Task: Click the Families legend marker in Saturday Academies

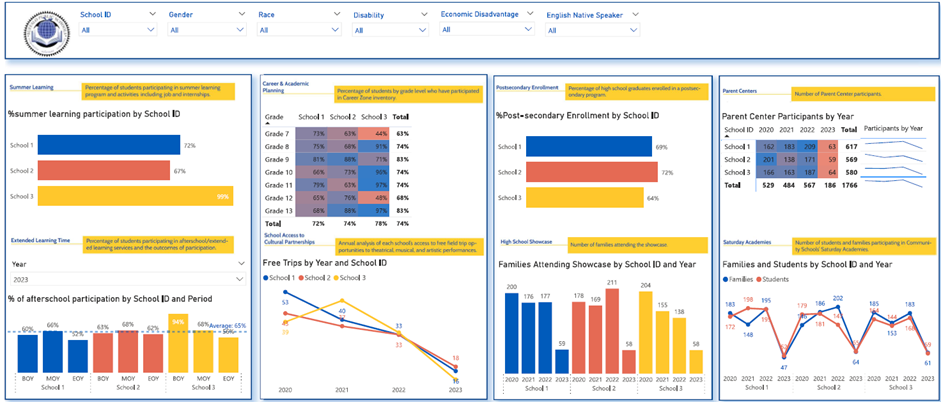Action: click(x=725, y=279)
